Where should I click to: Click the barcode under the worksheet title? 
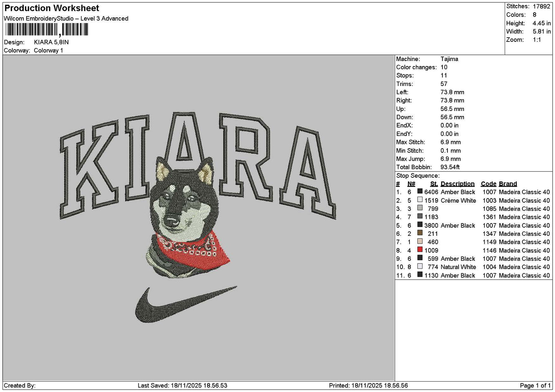click(47, 30)
